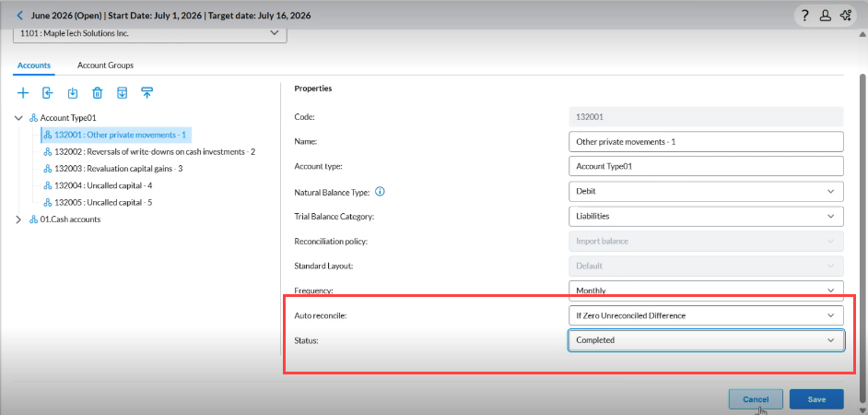Open the 1101 : MapleTech Solutions Inc. dropdown

click(149, 33)
